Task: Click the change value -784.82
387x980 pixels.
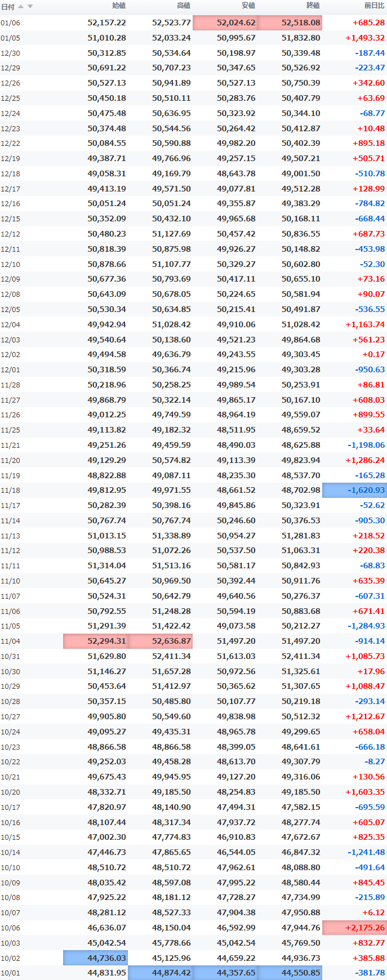Action: [370, 204]
